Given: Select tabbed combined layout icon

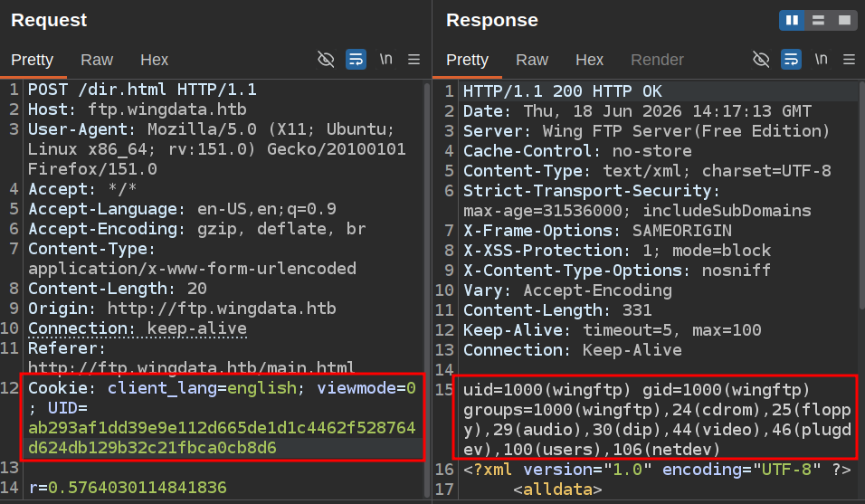Looking at the screenshot, I should [x=844, y=21].
